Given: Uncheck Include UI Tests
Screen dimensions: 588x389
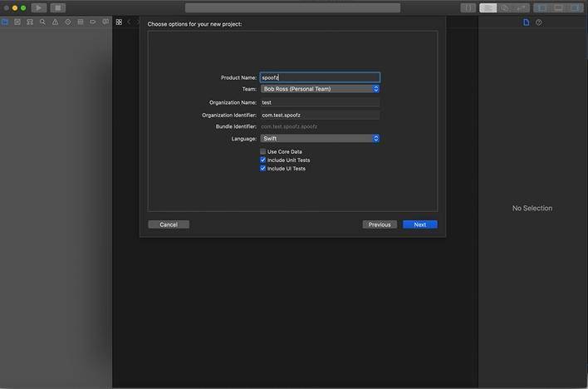Looking at the screenshot, I should click(x=263, y=169).
